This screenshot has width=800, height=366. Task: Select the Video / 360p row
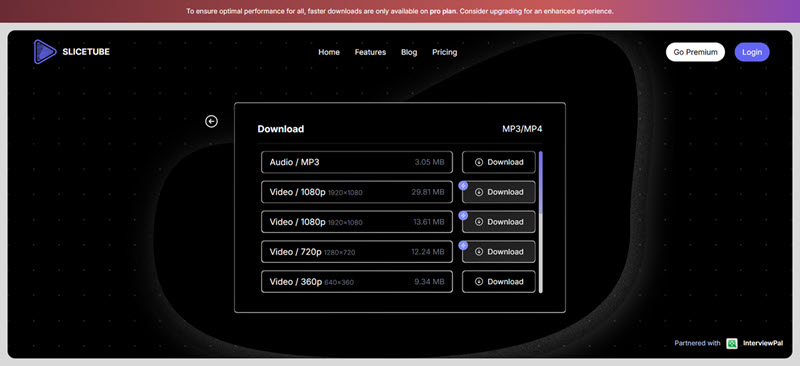[x=357, y=282]
